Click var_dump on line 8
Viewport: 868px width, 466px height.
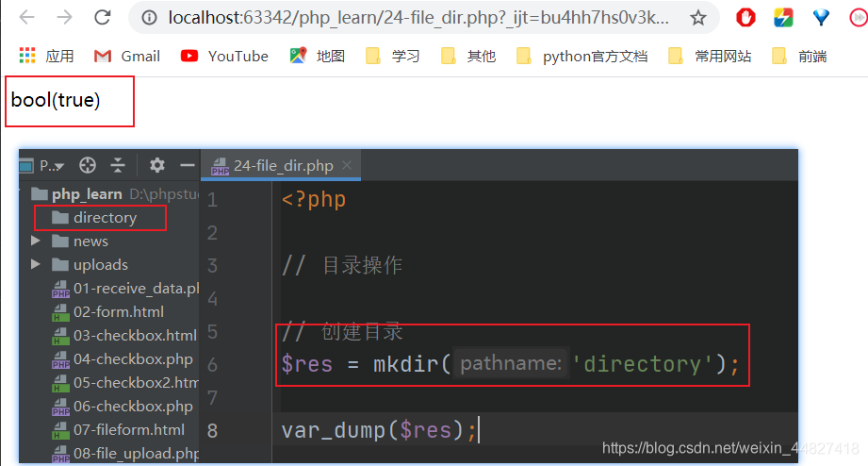click(x=334, y=430)
